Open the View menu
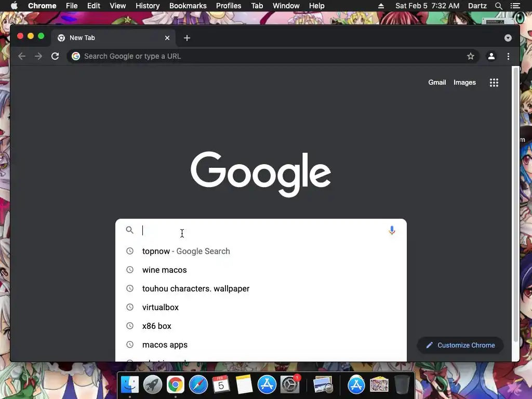The height and width of the screenshot is (399, 532). pos(118,6)
